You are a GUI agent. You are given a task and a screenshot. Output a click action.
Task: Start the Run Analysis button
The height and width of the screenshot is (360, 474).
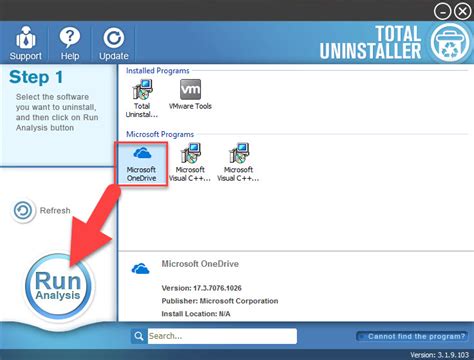pyautogui.click(x=58, y=286)
